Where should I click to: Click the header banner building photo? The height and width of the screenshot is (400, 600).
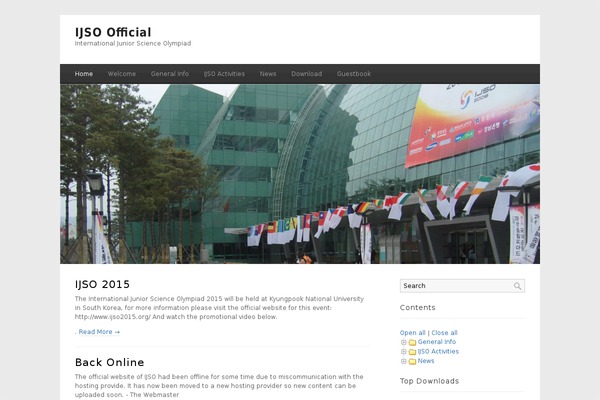300,174
